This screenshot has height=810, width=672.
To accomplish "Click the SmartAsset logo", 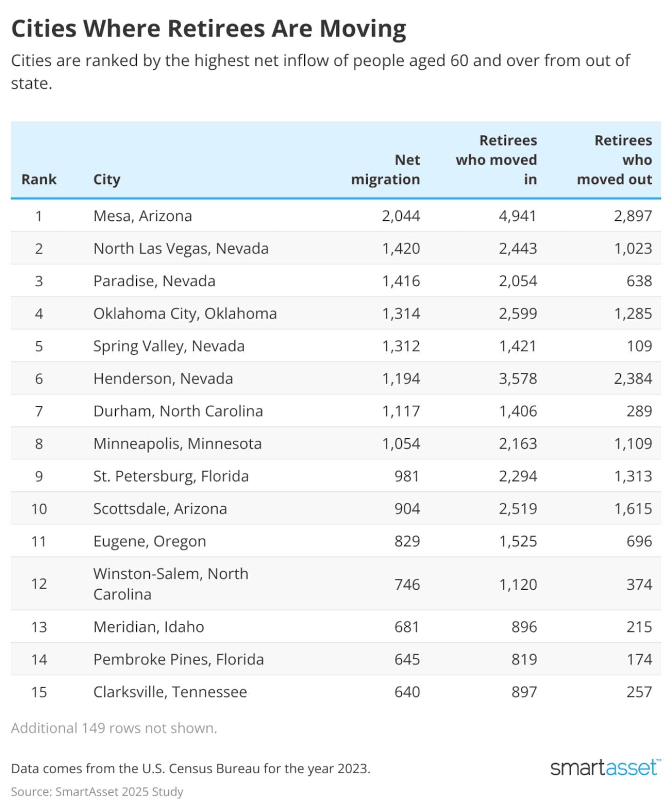I will 605,768.
